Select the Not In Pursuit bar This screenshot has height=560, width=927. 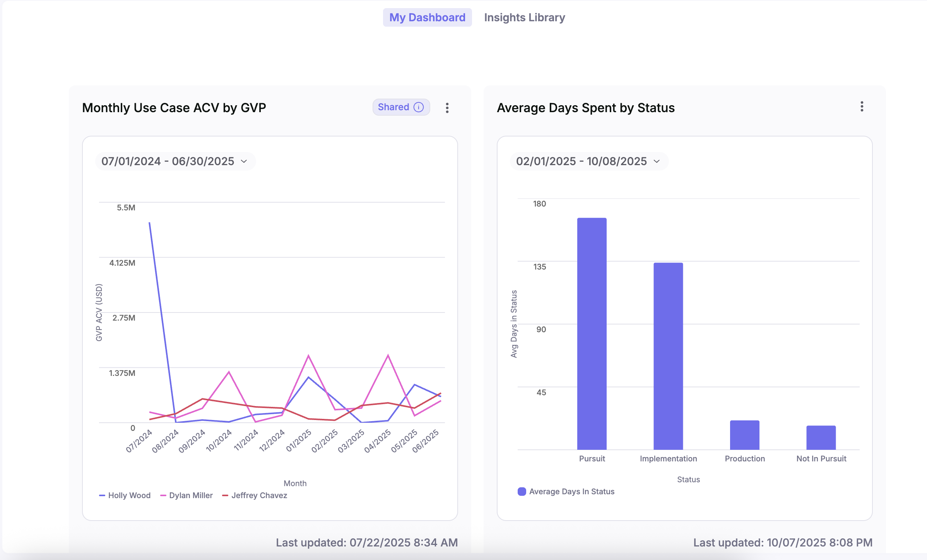(x=821, y=437)
